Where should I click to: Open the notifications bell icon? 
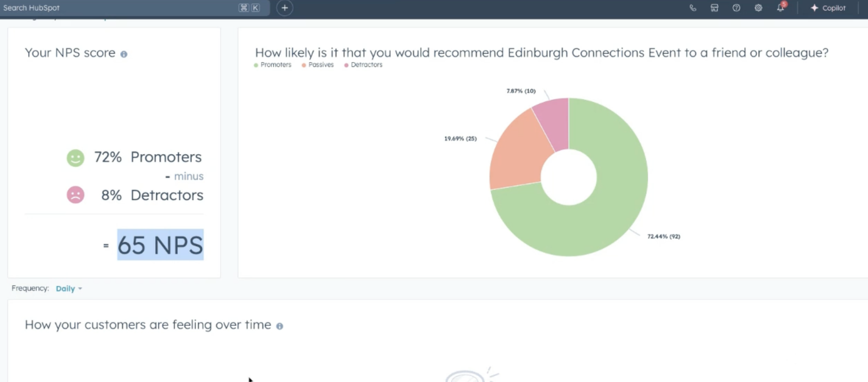pos(781,7)
